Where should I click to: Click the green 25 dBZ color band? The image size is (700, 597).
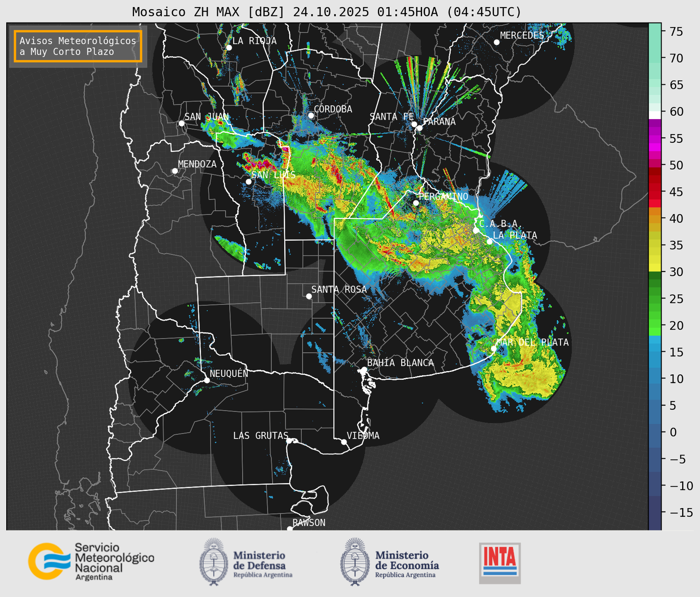coord(655,299)
